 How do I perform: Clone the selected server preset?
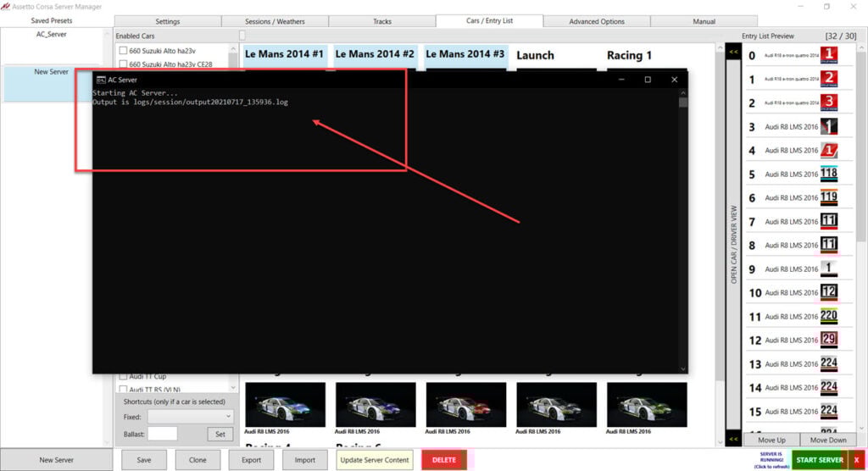[x=198, y=460]
